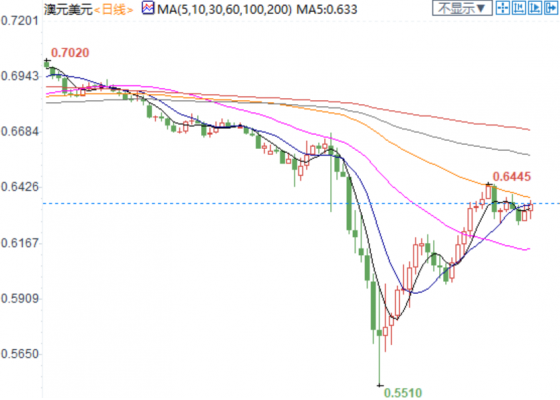Screen dimensions: 560x400
Task: Open MA(5,10,30,60,100,200) parameter settings
Action: [224, 9]
